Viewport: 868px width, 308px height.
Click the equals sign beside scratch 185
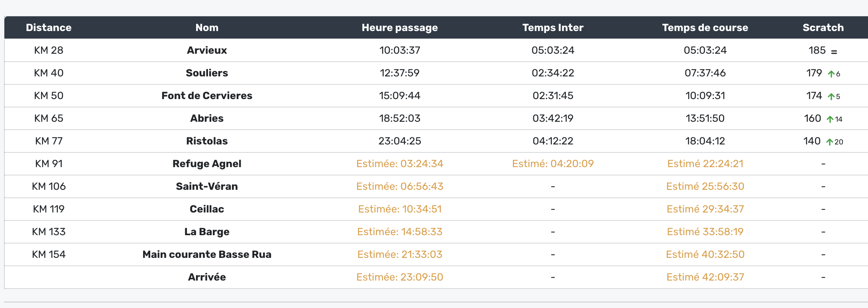tap(834, 52)
